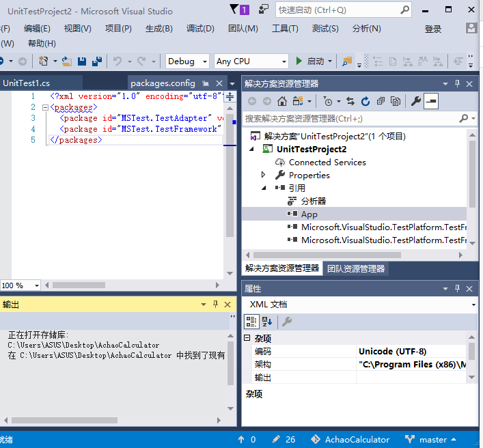The image size is (483, 448).
Task: Toggle the Preview Selected Items button
Action: point(431,101)
